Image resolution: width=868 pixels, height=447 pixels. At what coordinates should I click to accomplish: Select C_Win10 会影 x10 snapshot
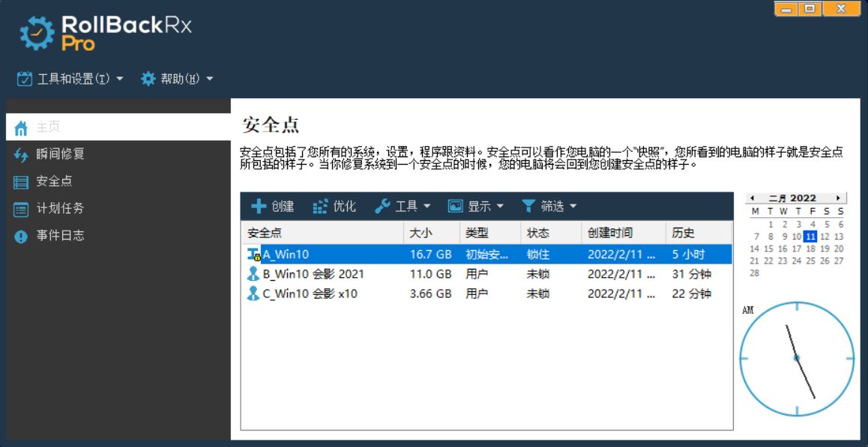(x=486, y=294)
